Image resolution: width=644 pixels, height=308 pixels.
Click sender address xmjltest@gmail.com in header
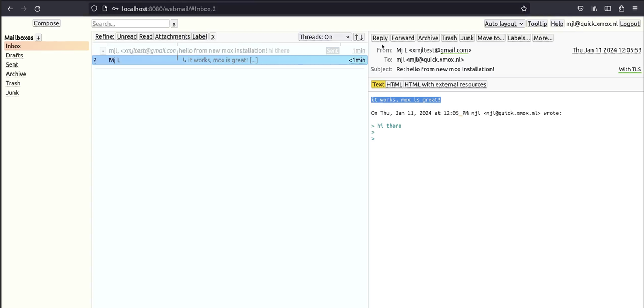click(441, 50)
